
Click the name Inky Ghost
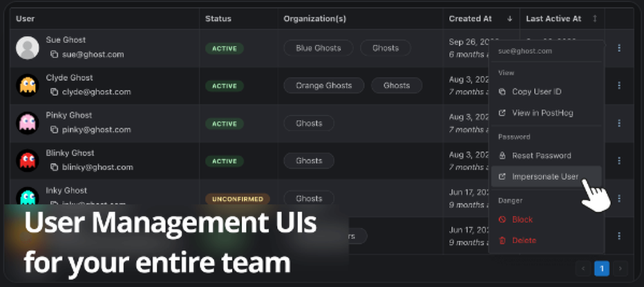point(66,190)
